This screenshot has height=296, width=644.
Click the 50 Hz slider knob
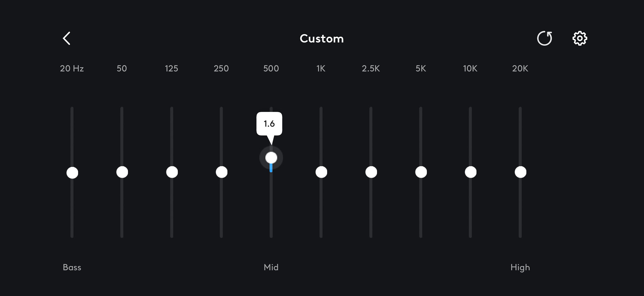pyautogui.click(x=122, y=172)
